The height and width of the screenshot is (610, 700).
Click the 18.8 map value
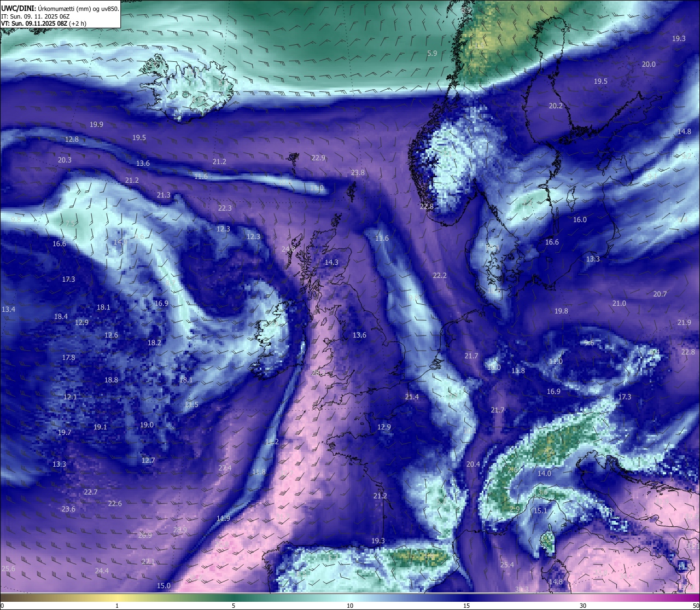point(111,380)
